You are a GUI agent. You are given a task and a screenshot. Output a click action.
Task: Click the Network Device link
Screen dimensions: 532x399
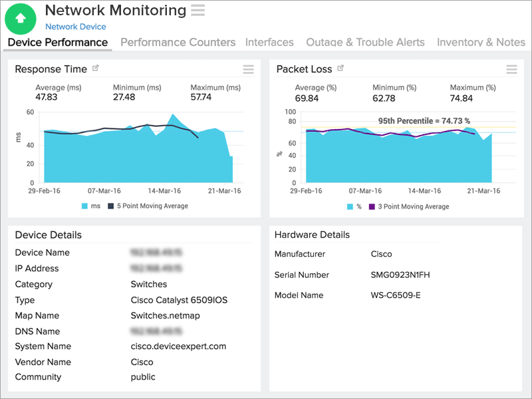click(75, 27)
